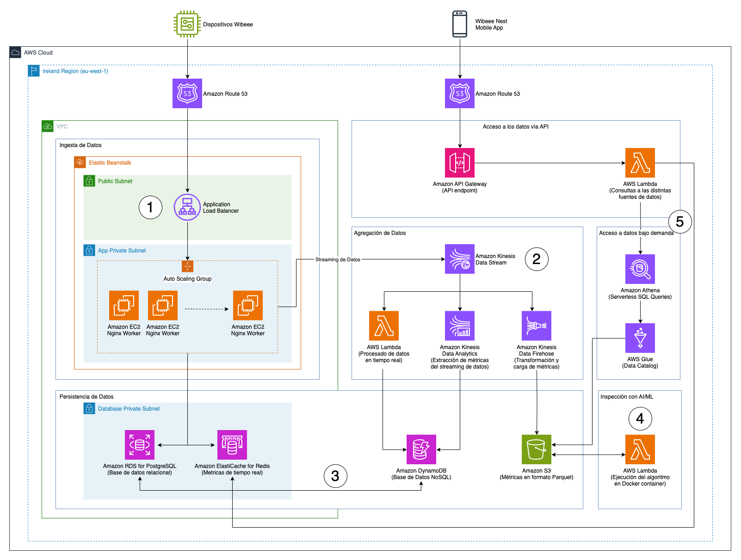Select the Lambda icon for Consultas a las fuentes

pos(640,163)
